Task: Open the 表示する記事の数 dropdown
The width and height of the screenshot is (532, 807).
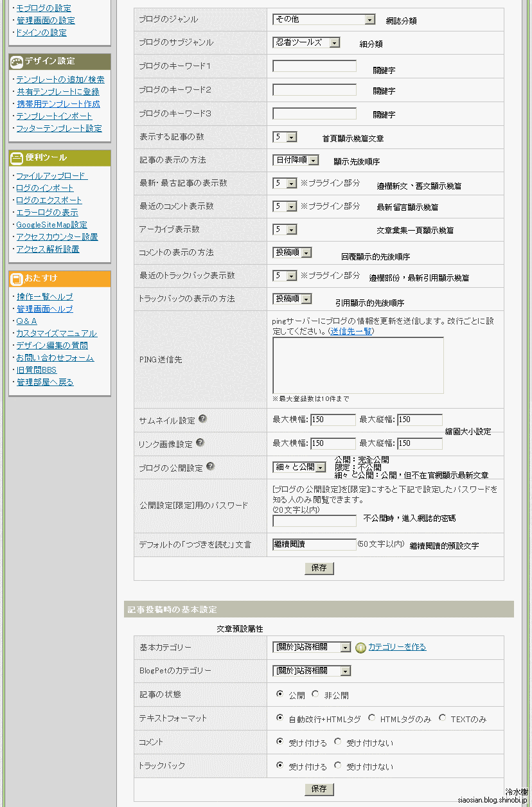Action: (x=285, y=137)
